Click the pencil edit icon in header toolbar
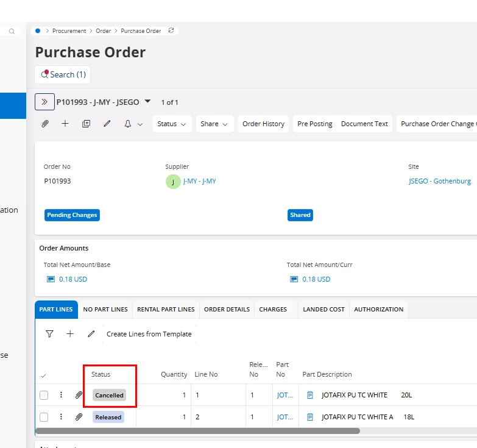 tap(107, 124)
